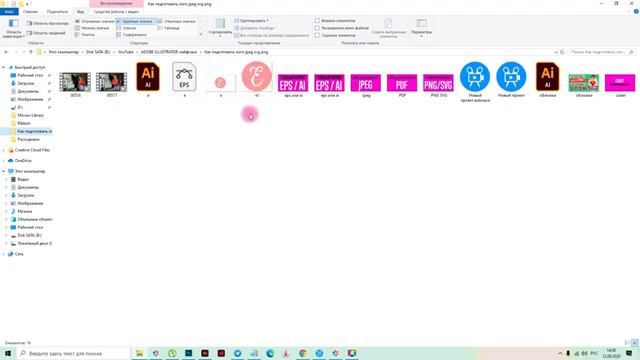This screenshot has height=360, width=640.
Task: Open Область навигации dropdown
Action: pyautogui.click(x=13, y=29)
